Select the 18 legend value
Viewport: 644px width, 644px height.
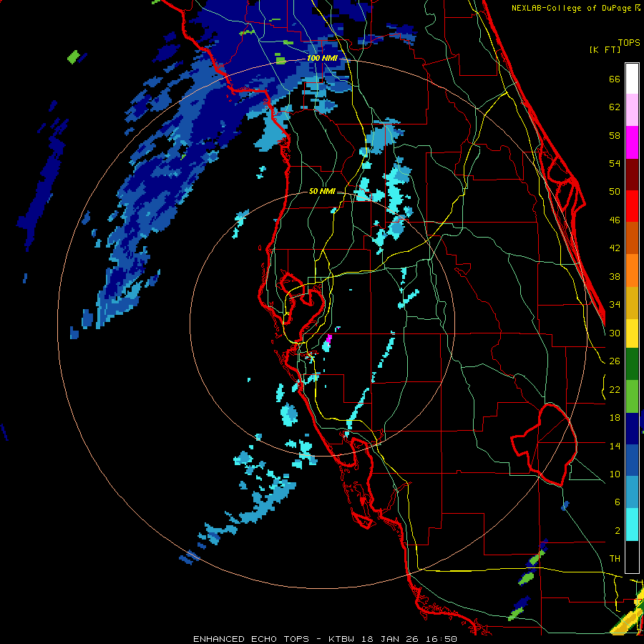click(615, 418)
